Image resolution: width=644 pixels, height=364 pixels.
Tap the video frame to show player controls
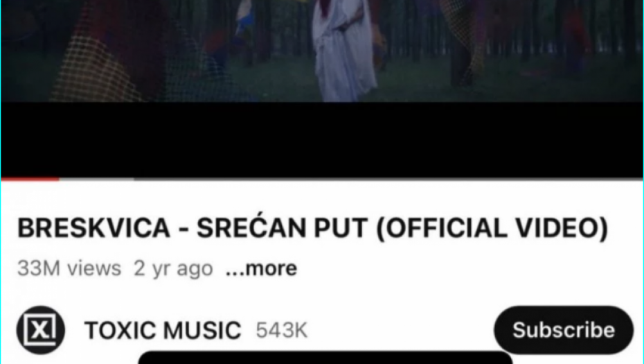coord(322,51)
